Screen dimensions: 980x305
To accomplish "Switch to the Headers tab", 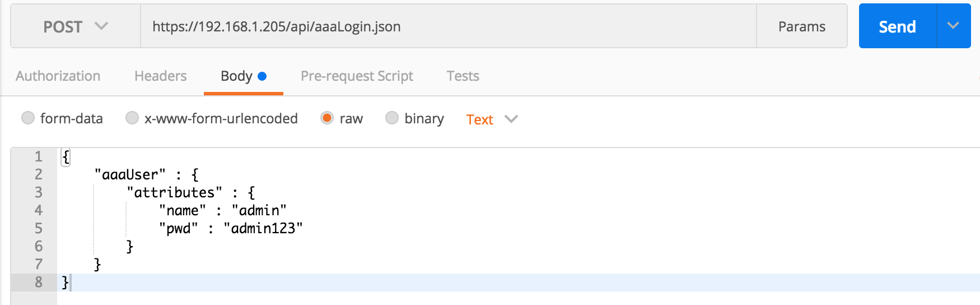I will pyautogui.click(x=161, y=76).
